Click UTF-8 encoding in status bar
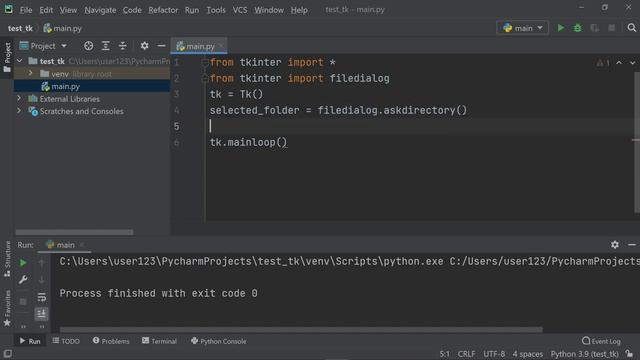640x360 pixels. coord(494,354)
